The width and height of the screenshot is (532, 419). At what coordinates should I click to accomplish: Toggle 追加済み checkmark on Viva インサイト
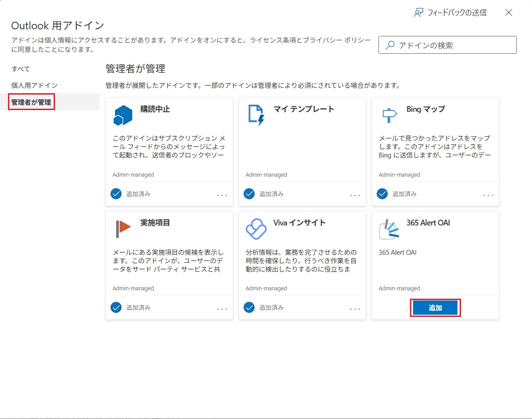(x=249, y=307)
